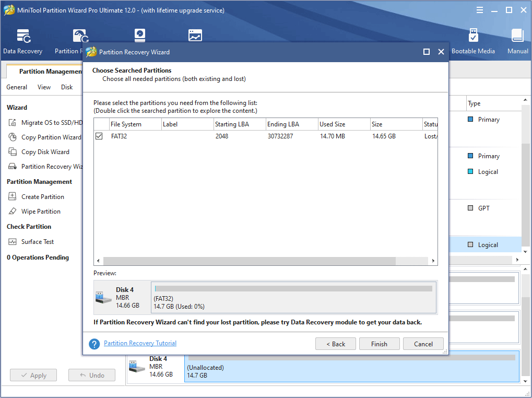
Task: Click the Finish button
Action: point(380,344)
